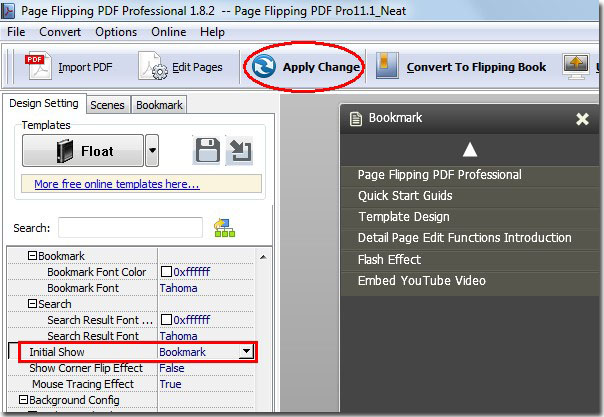Screen dimensions: 604x417
Task: Open the Help menu
Action: (212, 32)
